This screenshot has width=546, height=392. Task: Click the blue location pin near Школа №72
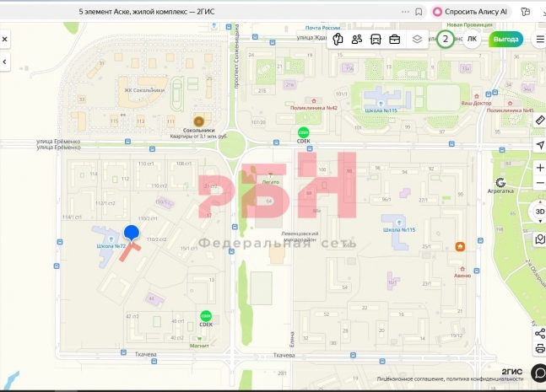click(132, 233)
